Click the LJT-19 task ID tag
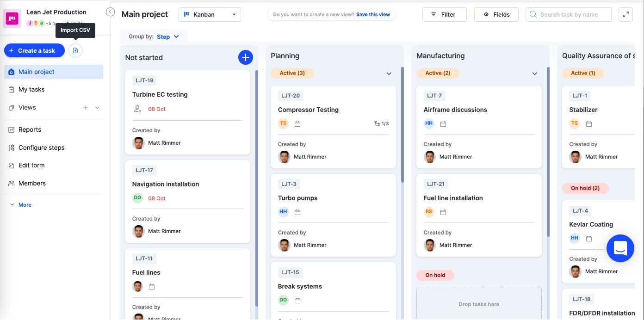The height and width of the screenshot is (320, 644). click(x=144, y=80)
